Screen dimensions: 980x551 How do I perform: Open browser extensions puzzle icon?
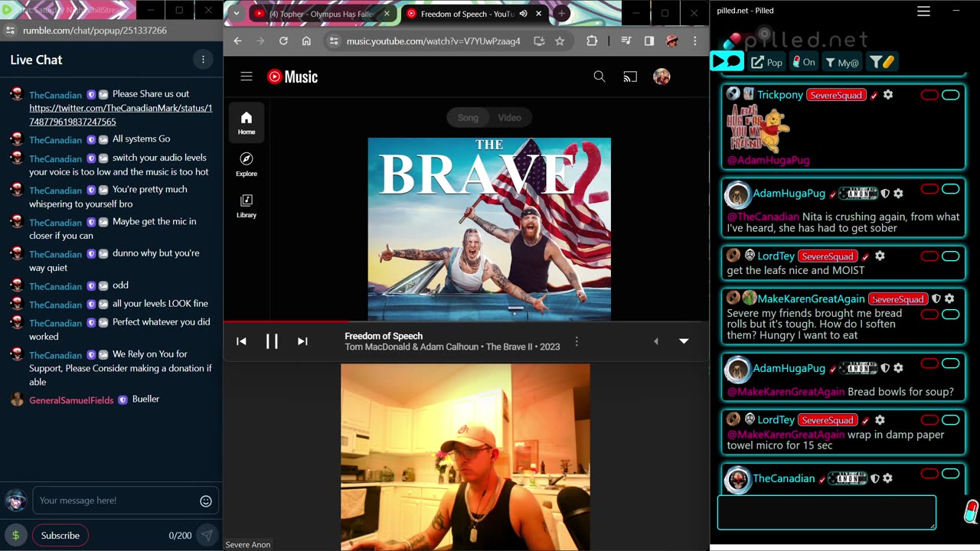(592, 41)
